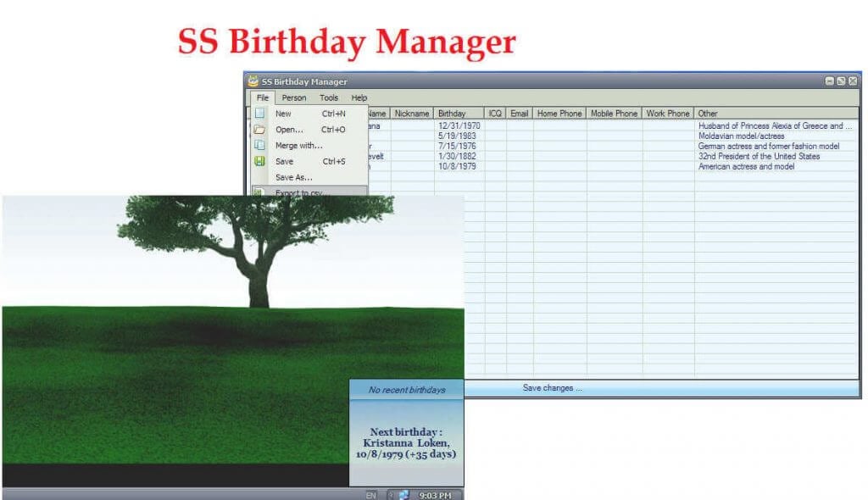Choose Merge with... in the File menu
The image size is (868, 500).
click(x=310, y=146)
